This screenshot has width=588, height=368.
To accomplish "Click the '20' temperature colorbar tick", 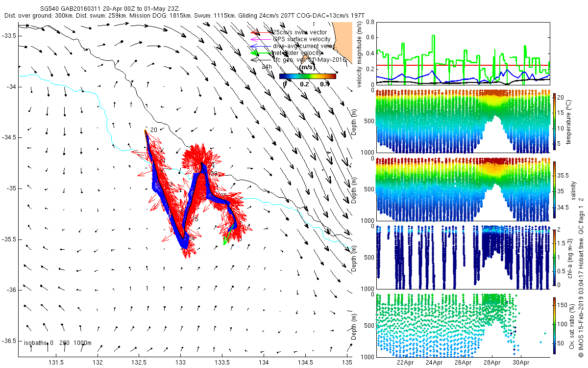I will pos(562,97).
